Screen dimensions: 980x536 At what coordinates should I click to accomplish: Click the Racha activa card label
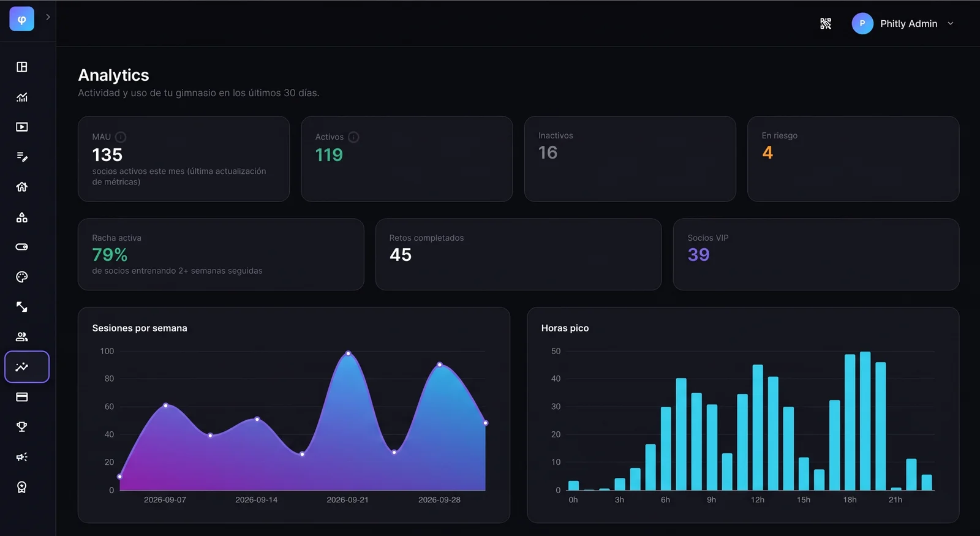pos(116,238)
